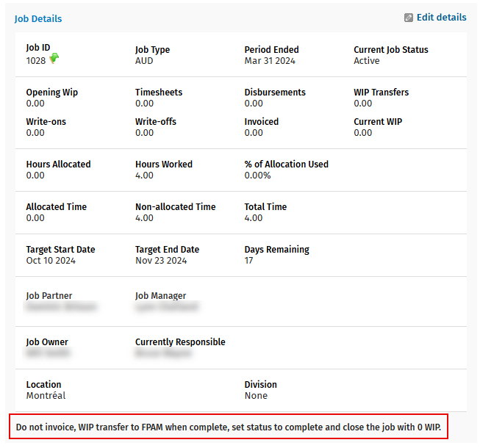Click the Total Time value 4.00
Image resolution: width=480 pixels, height=448 pixels.
click(x=254, y=217)
